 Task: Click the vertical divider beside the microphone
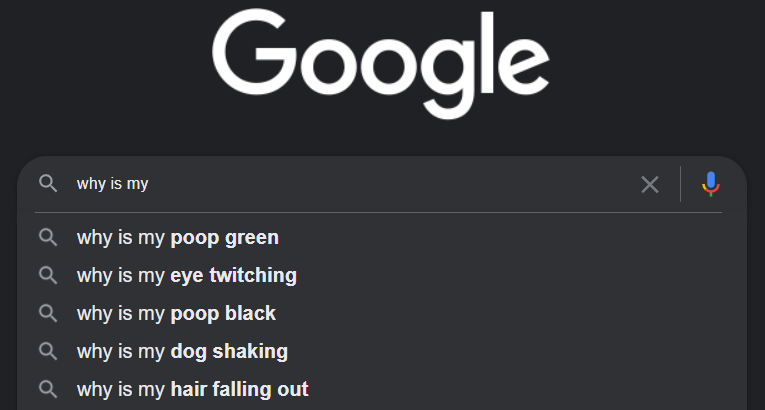click(x=681, y=184)
